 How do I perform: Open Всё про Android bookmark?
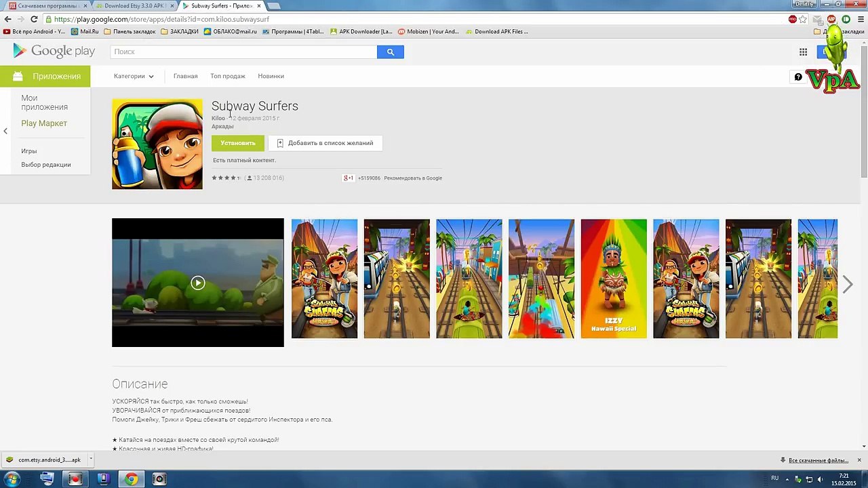click(35, 32)
